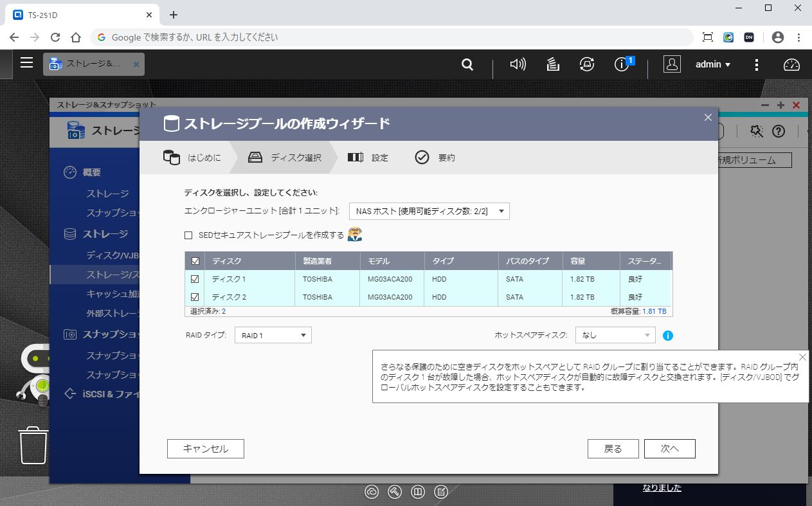The image size is (812, 506).
Task: Expand the RAID type dropdown
Action: tap(273, 335)
